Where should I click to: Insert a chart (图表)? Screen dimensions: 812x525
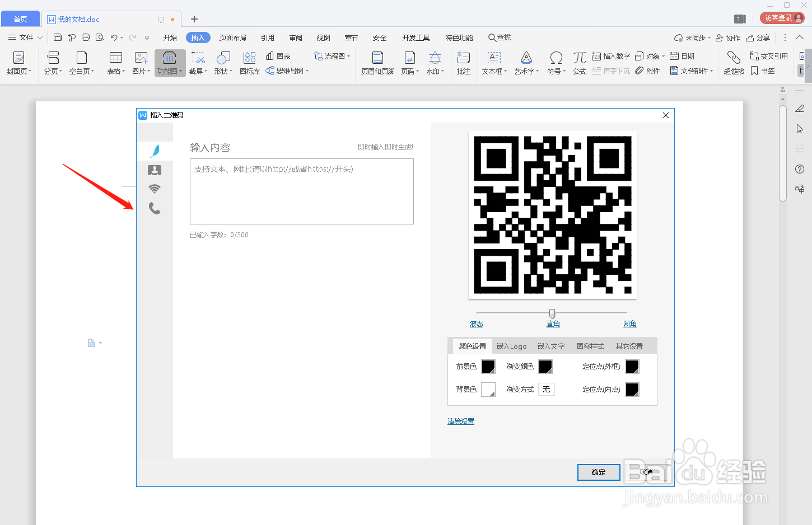pos(278,56)
